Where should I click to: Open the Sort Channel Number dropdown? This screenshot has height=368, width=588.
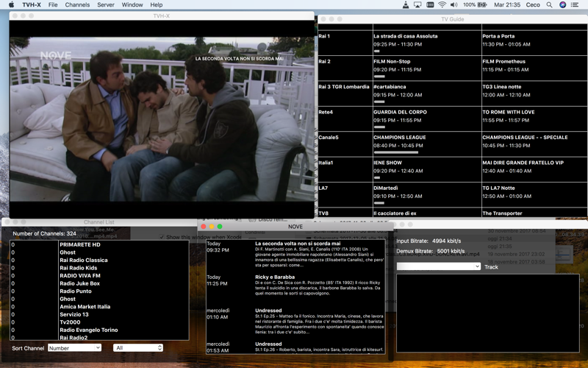(74, 347)
